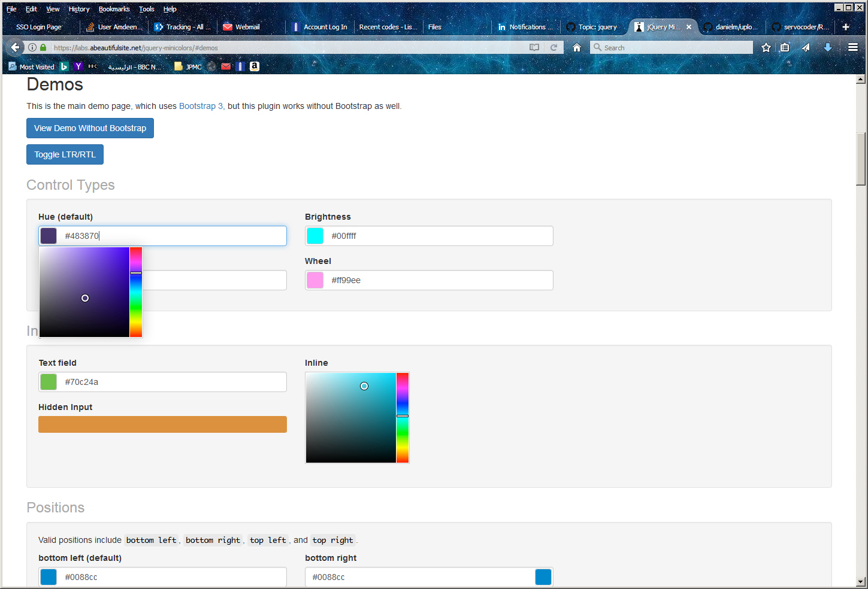Click View Demo Without Bootstrap button
Screen dimensions: 868x589
[x=90, y=128]
